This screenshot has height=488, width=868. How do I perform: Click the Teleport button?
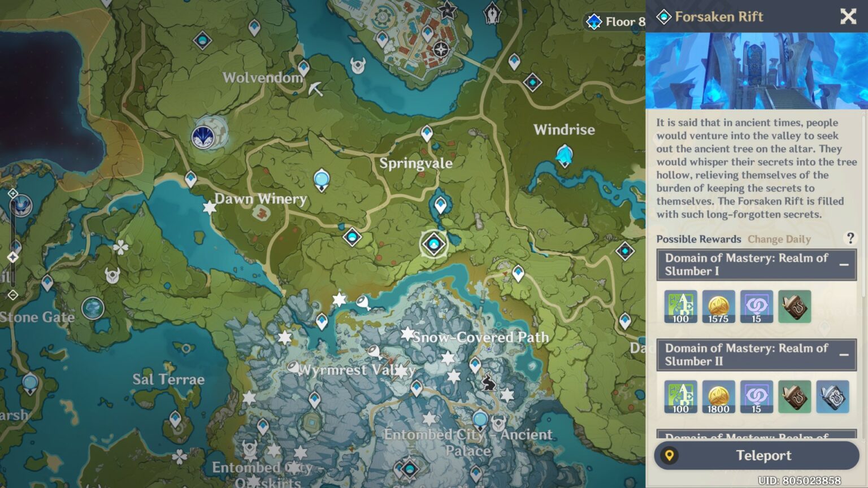tap(757, 455)
